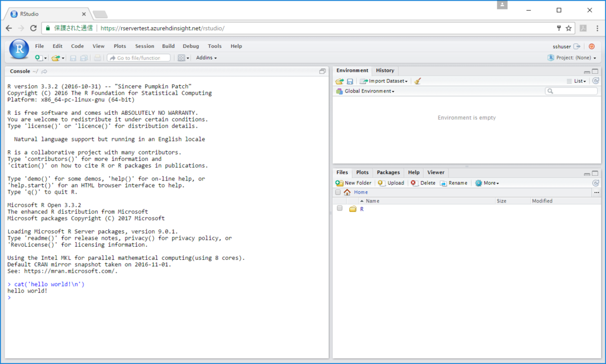Open the Build menu
Viewport: 606px width, 364px height.
(168, 46)
